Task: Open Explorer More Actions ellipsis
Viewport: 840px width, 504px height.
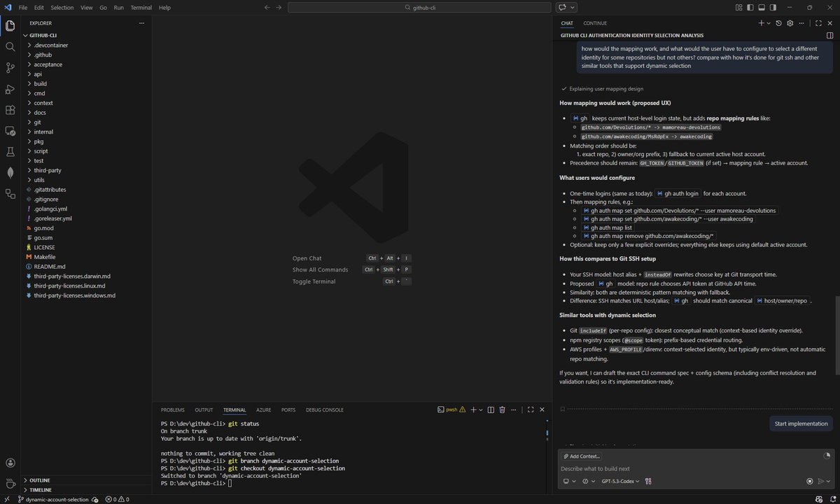Action: pos(142,23)
